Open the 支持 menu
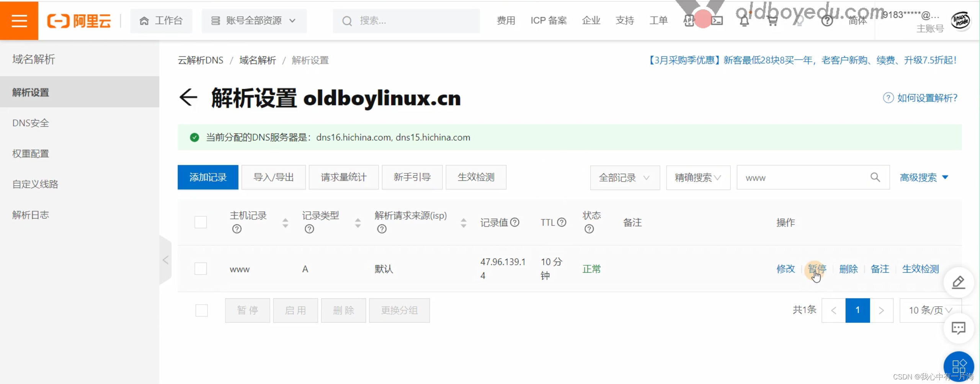This screenshot has width=980, height=384. 625,21
